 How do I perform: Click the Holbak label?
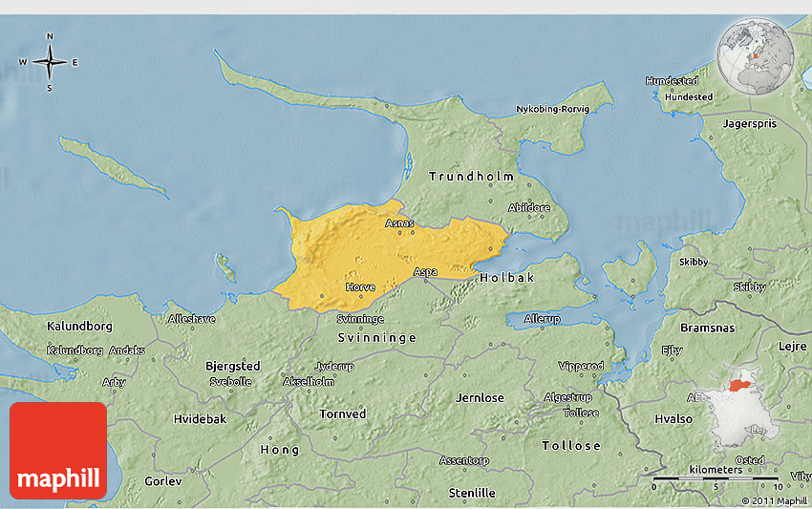(x=507, y=277)
